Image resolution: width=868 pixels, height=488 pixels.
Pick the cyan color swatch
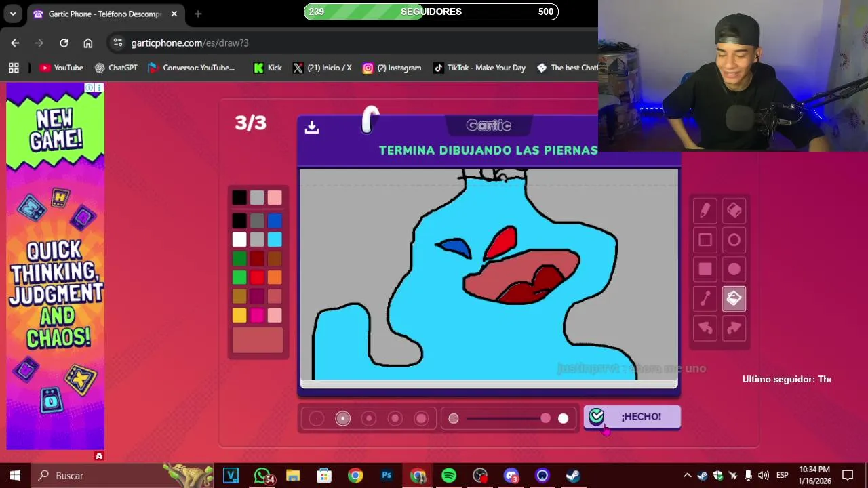pos(275,239)
